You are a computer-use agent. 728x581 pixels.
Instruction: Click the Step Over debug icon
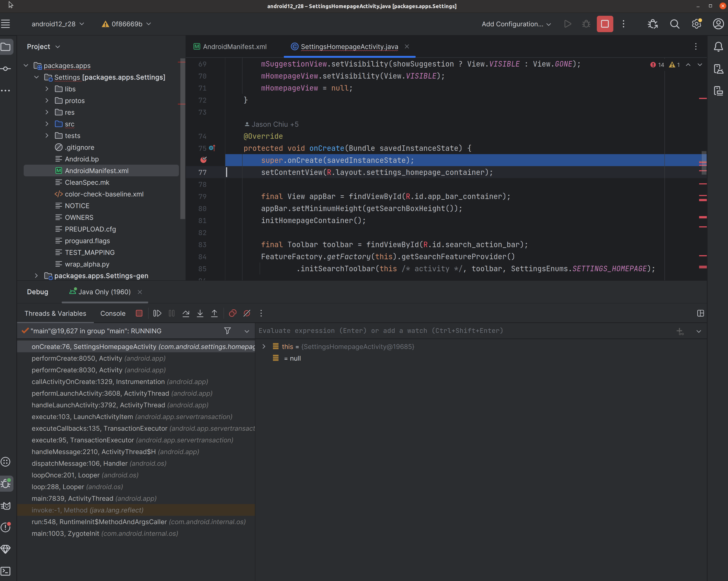pos(186,314)
